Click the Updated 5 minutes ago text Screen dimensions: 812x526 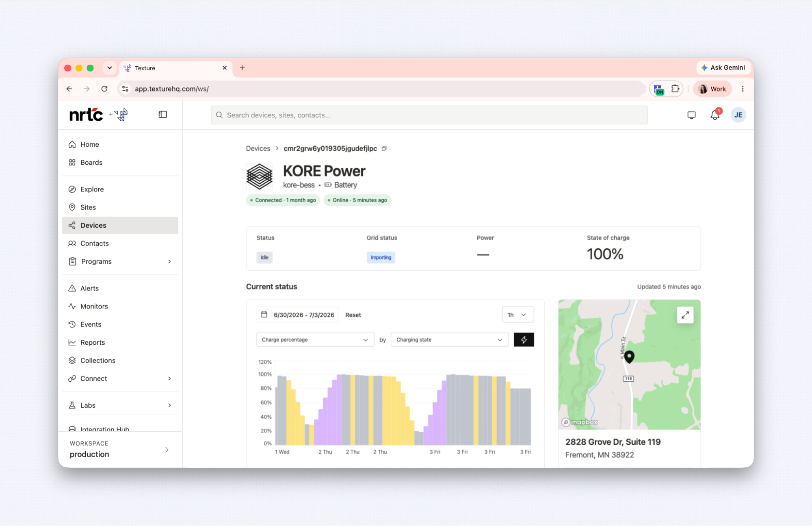click(669, 287)
